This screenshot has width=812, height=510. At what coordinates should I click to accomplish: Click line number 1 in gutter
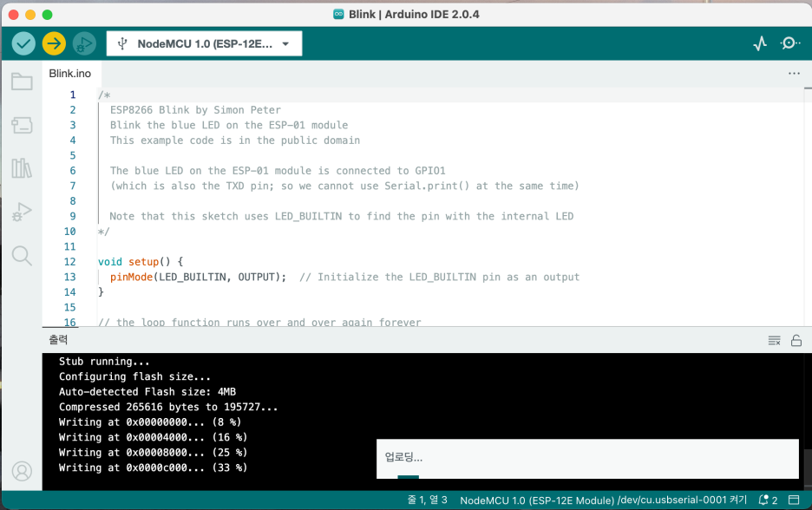click(73, 95)
